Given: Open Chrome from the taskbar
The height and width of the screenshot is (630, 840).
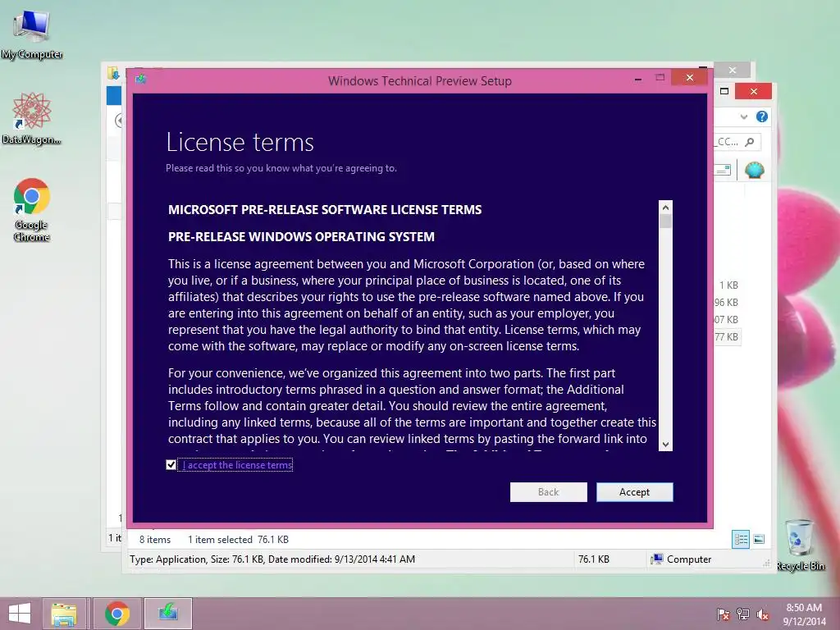Looking at the screenshot, I should [116, 614].
